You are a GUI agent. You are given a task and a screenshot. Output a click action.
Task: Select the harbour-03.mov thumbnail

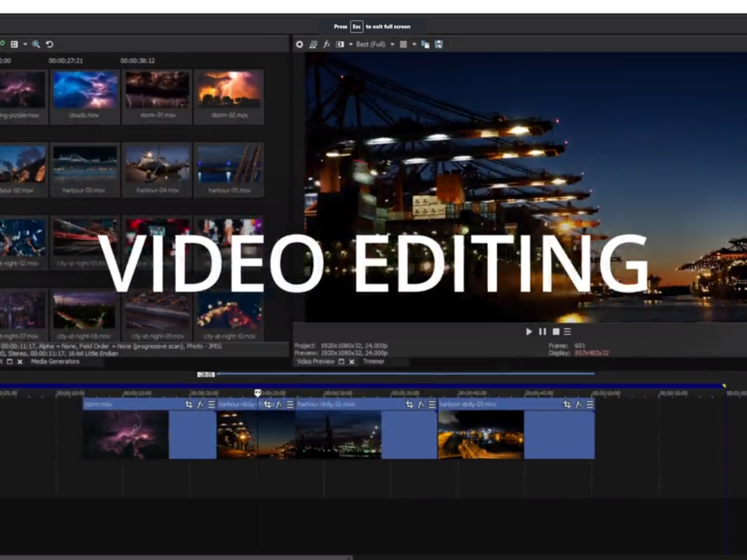coord(85,169)
